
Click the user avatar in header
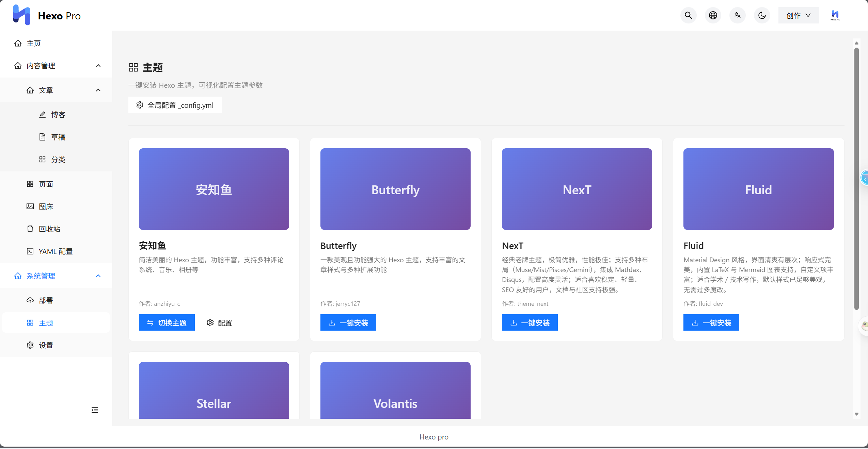tap(835, 16)
